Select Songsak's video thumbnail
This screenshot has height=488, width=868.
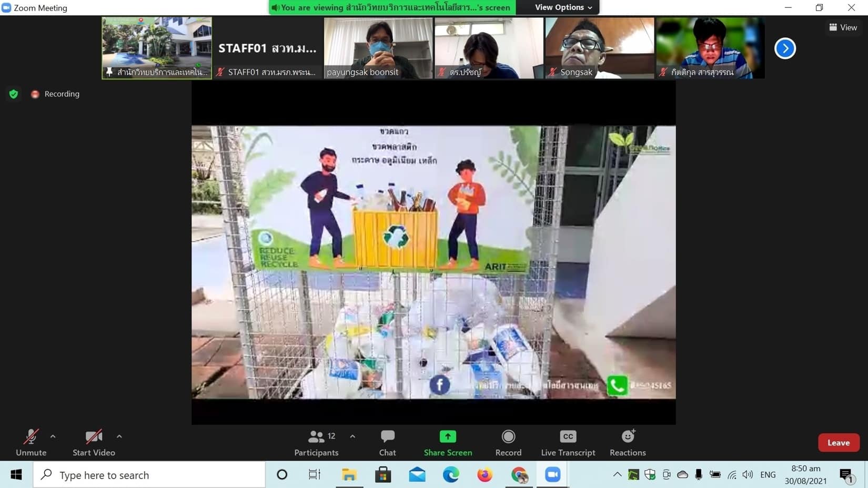pos(600,48)
